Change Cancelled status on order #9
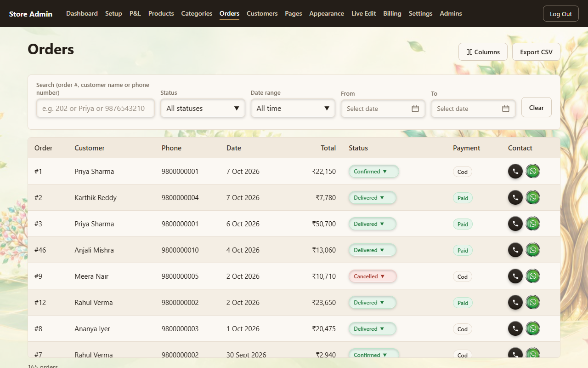The width and height of the screenshot is (588, 368). point(373,276)
